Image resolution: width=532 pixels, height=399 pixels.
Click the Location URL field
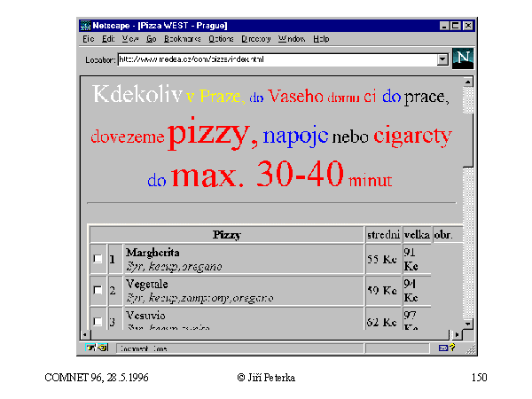coord(278,59)
